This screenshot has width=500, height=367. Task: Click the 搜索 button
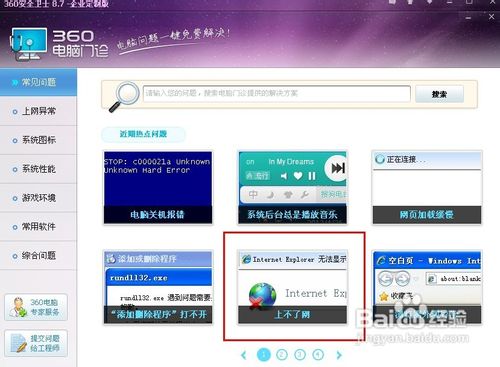tap(439, 94)
